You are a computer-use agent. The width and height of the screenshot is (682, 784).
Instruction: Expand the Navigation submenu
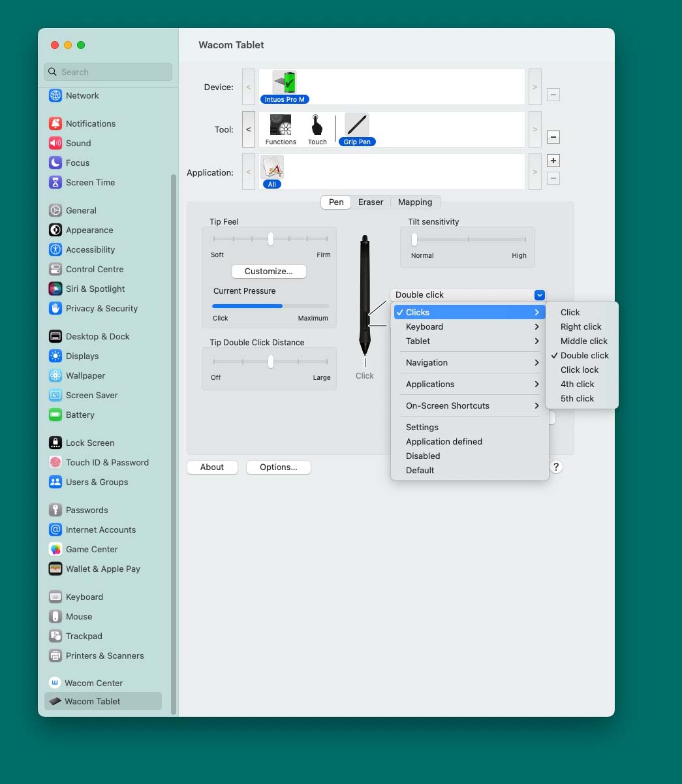(x=426, y=362)
